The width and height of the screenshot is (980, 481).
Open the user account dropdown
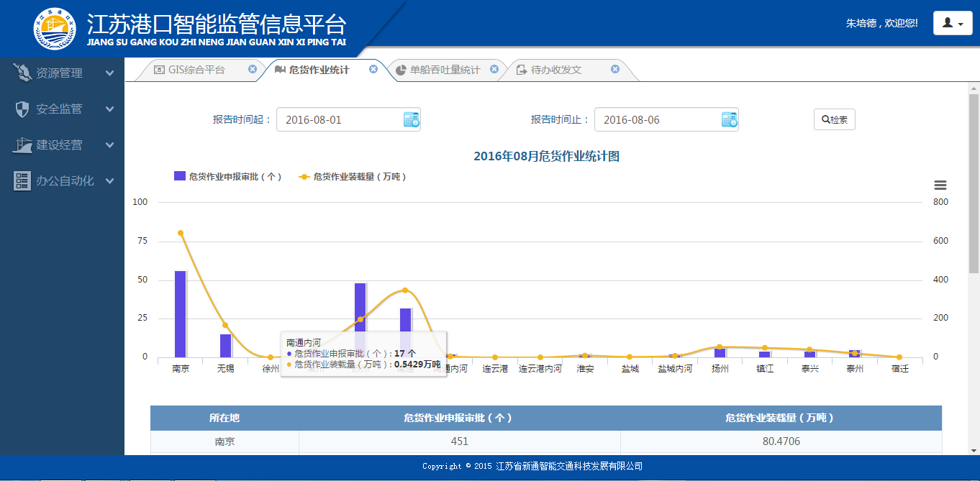(x=952, y=23)
